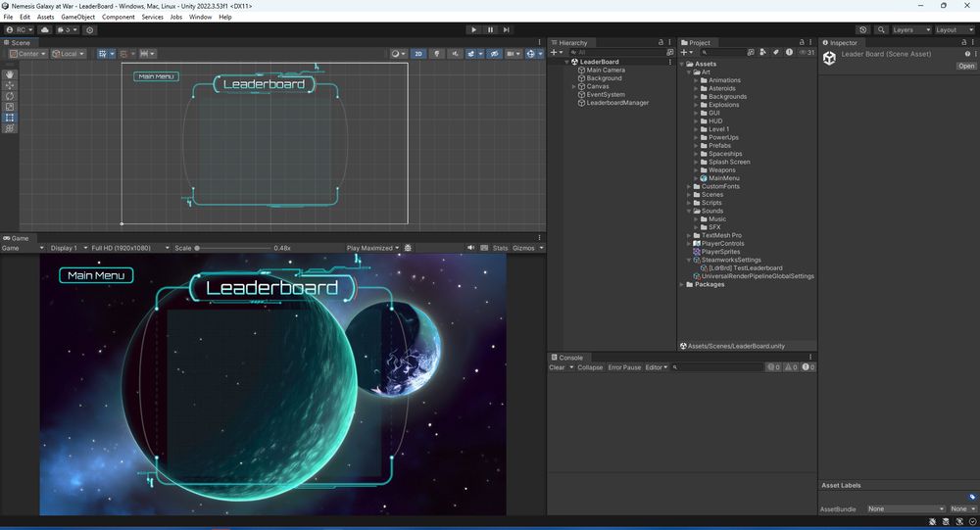
Task: Select the Rotate tool in Scene toolbar
Action: 10,96
